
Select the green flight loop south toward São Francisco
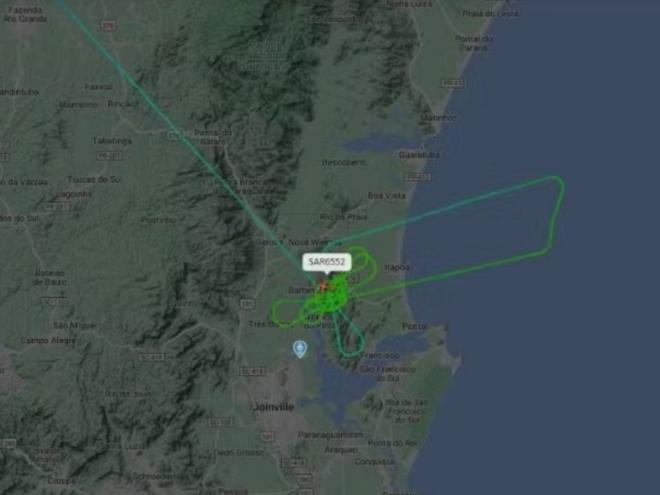point(349,337)
